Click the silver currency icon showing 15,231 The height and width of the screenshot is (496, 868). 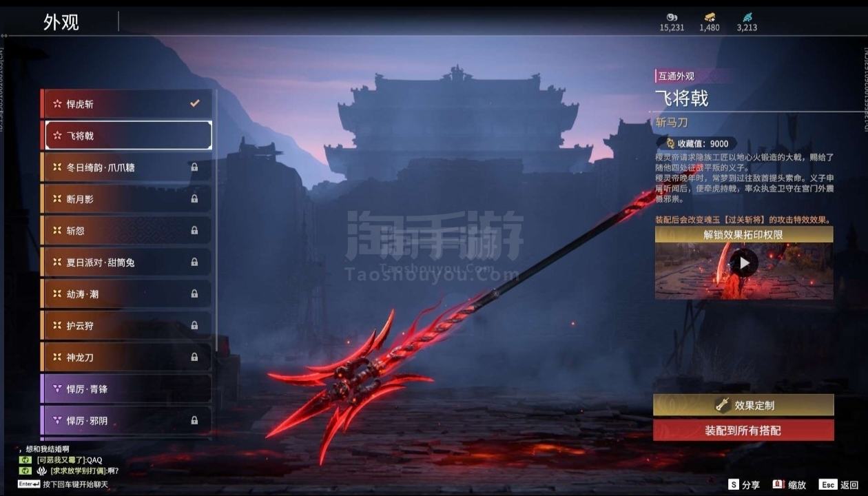click(x=672, y=17)
